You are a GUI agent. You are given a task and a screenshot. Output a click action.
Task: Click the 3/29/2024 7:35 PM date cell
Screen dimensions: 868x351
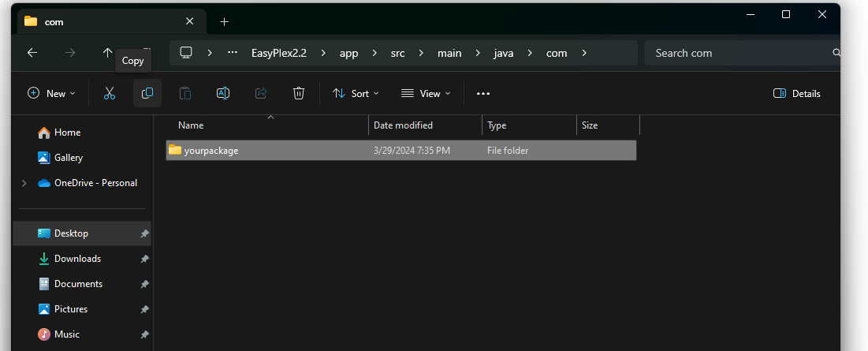click(412, 151)
